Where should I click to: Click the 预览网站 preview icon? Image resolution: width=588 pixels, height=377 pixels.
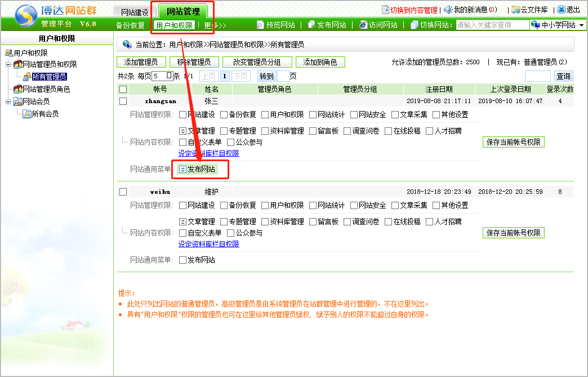tap(260, 25)
